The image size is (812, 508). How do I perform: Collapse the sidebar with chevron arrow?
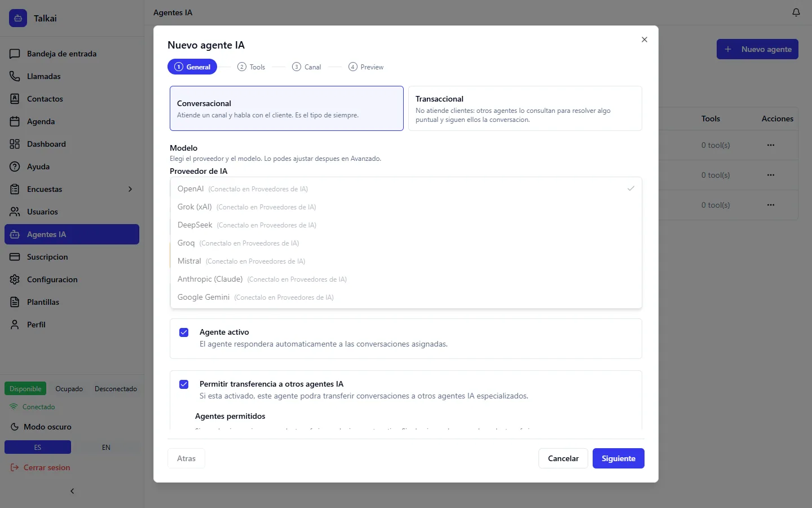tap(72, 491)
